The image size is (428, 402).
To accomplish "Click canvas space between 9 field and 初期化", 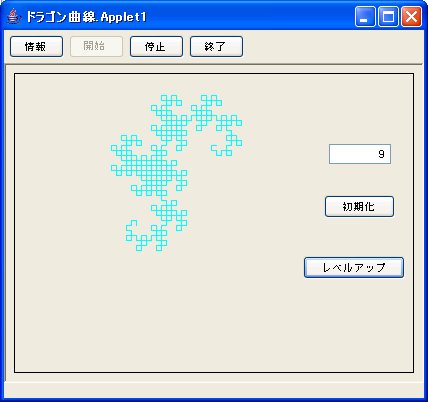I will [359, 180].
